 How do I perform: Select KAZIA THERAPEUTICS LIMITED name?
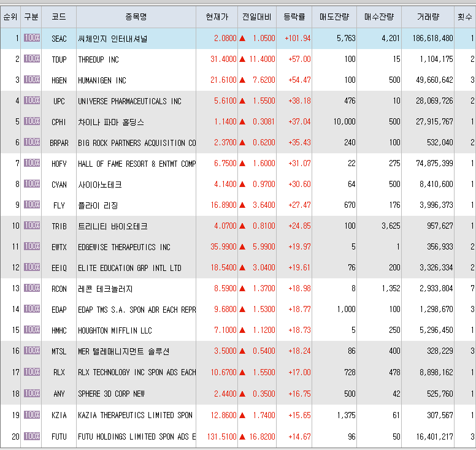pyautogui.click(x=135, y=415)
